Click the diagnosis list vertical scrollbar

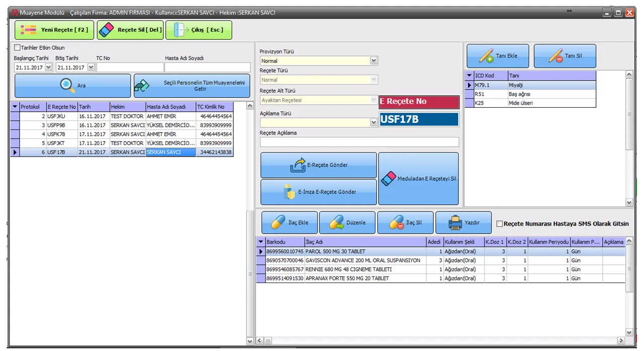click(x=629, y=138)
